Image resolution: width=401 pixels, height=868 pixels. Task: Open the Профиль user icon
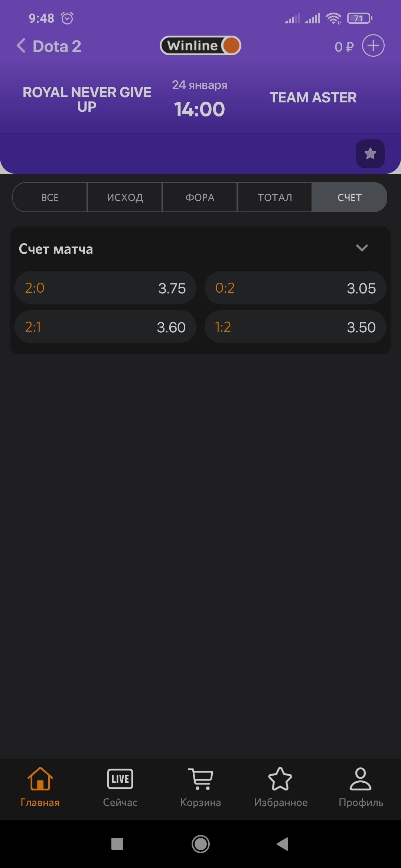point(361,786)
